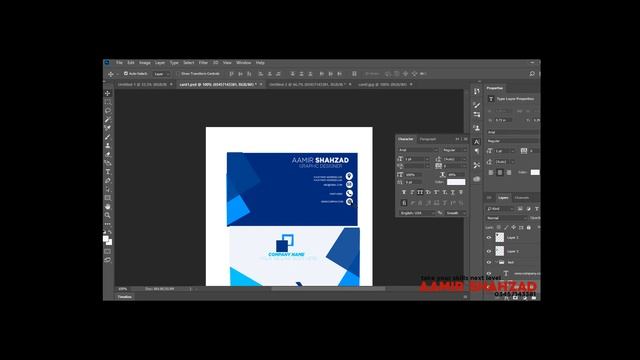Select the Horizontal Type tool

(108, 172)
